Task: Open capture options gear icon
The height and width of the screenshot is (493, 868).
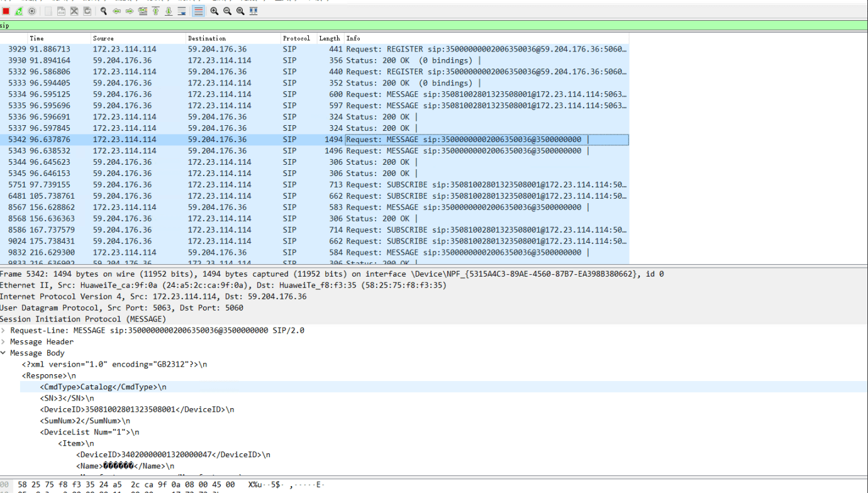Action: (32, 11)
